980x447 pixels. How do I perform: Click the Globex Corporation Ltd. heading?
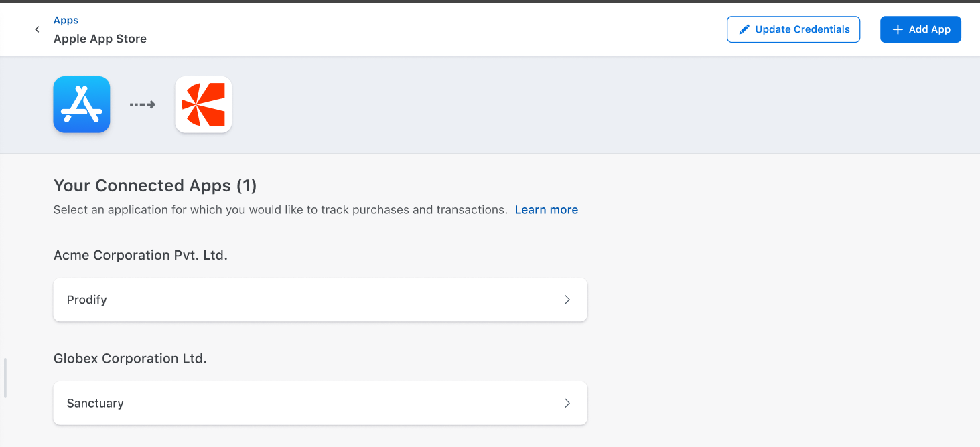click(x=130, y=359)
